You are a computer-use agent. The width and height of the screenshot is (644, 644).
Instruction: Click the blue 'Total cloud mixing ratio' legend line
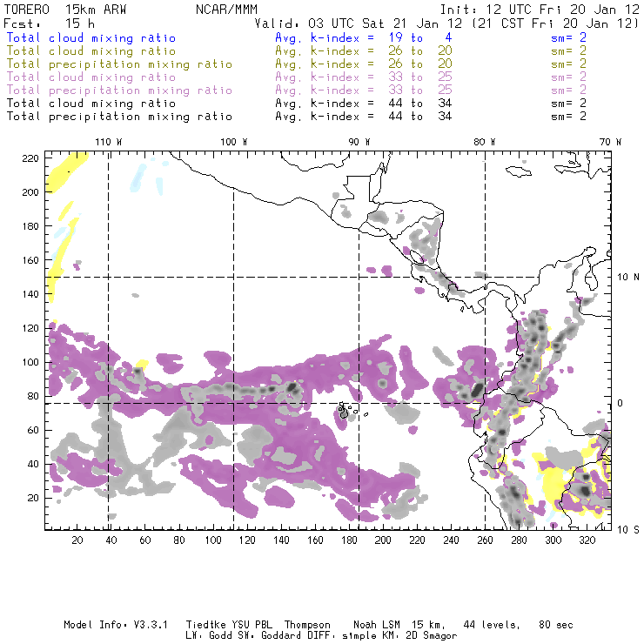[91, 38]
